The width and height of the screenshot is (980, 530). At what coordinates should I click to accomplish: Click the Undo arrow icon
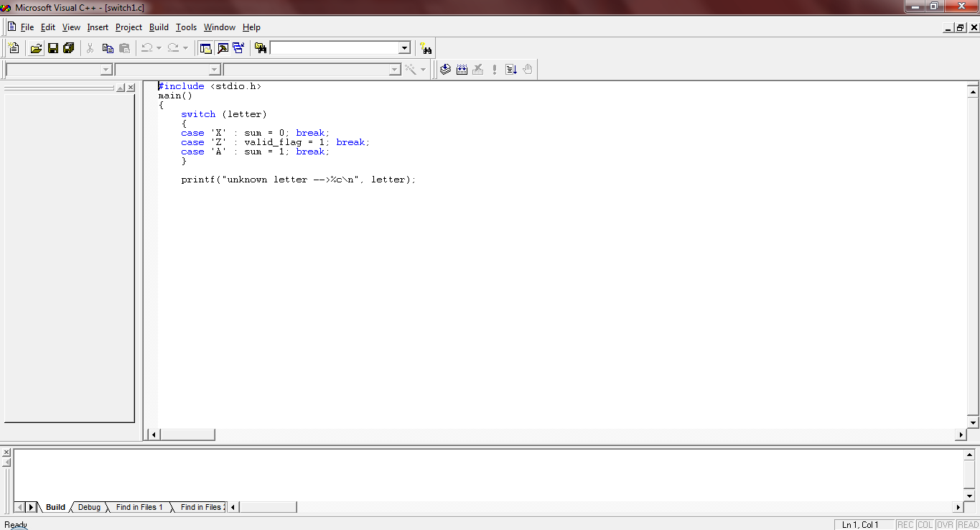click(x=146, y=48)
